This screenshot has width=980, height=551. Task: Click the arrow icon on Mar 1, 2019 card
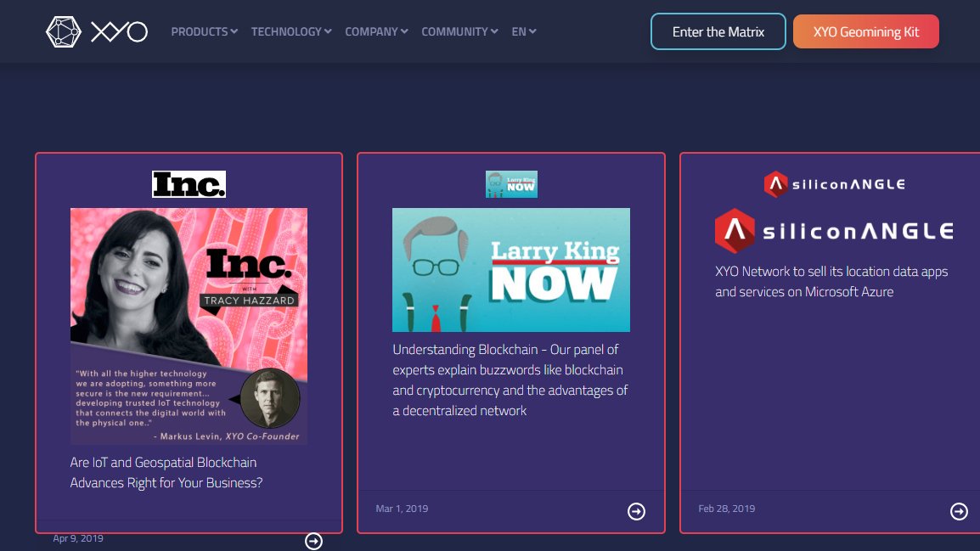pyautogui.click(x=636, y=512)
